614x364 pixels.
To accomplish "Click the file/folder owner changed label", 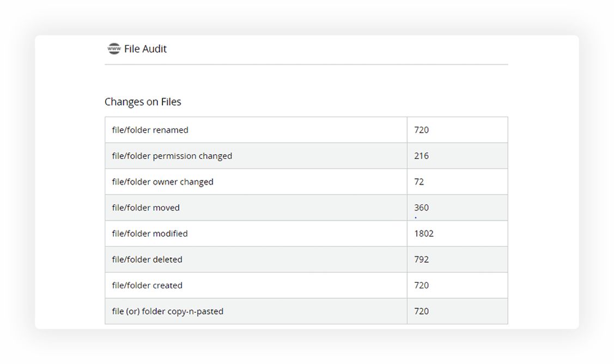I will [162, 182].
